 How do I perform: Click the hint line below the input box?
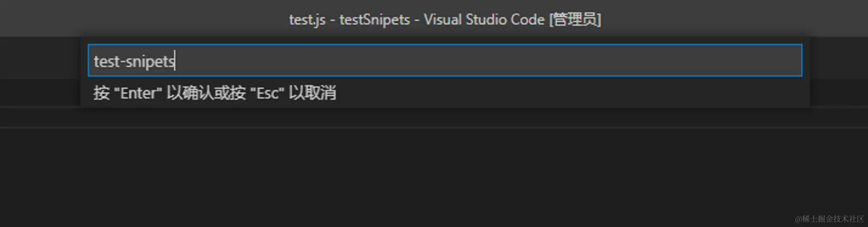pyautogui.click(x=215, y=93)
